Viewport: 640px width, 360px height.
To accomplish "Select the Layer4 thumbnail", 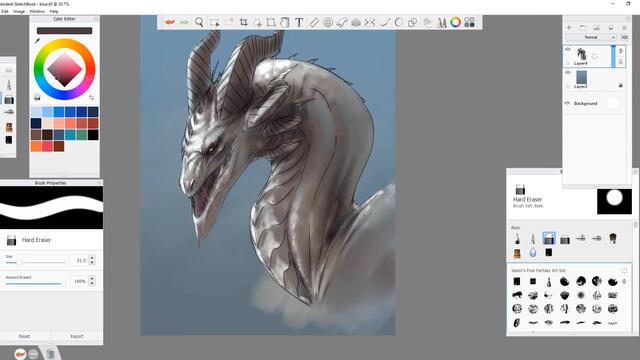I will click(x=581, y=54).
